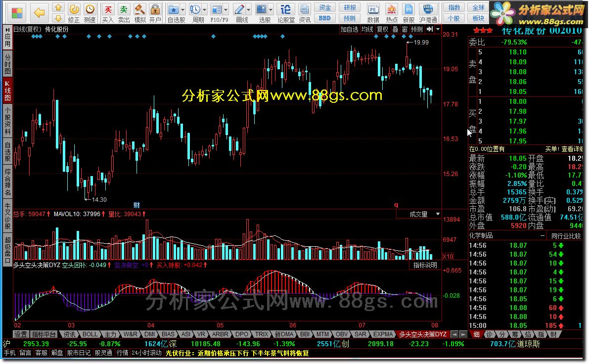589x364 pixels.
Task: Click the 资金 toolbar button
Action: click(x=325, y=8)
